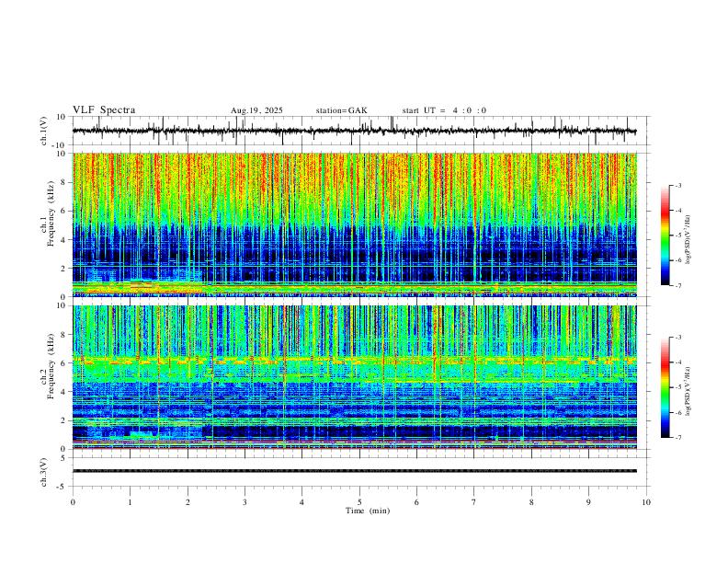This screenshot has height=563, width=728.
Task: Click the ch.1 'log(PSD)(V²/Hz)' colorbar label
Action: (688, 240)
